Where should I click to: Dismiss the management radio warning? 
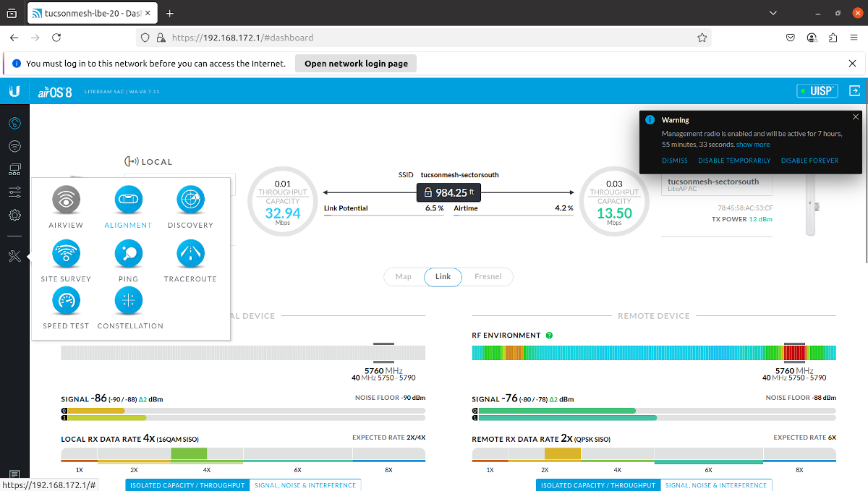pyautogui.click(x=674, y=161)
